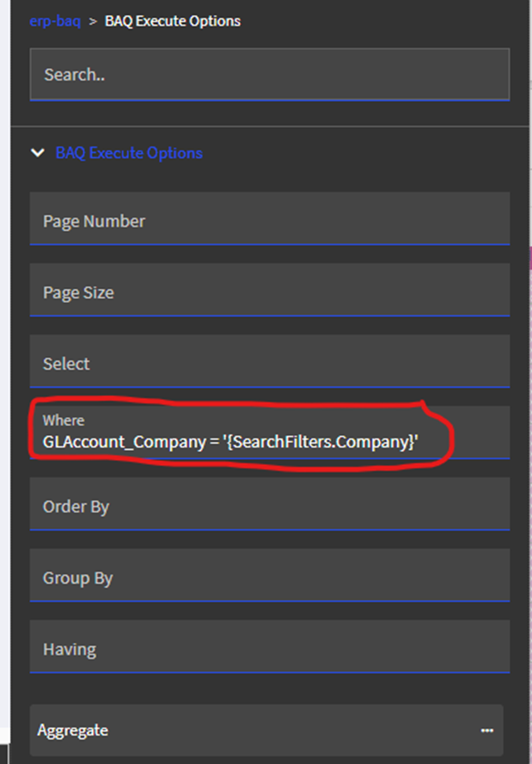This screenshot has width=532, height=764.
Task: Click the BAQ Execute Options section header
Action: (x=129, y=153)
